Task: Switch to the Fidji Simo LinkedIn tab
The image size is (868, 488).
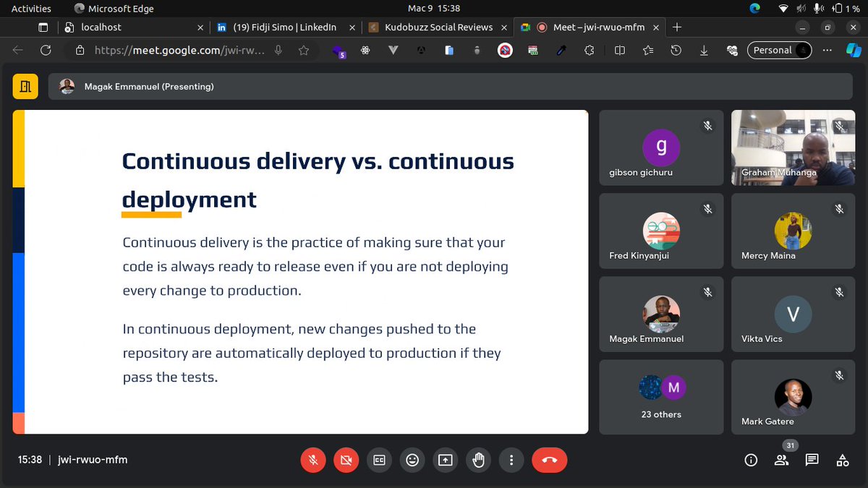Action: [x=284, y=27]
